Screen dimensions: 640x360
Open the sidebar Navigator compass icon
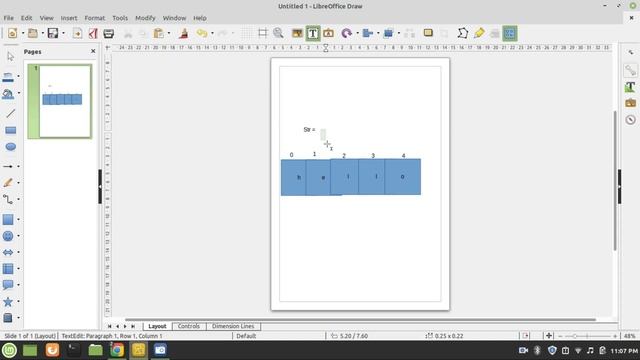point(630,120)
